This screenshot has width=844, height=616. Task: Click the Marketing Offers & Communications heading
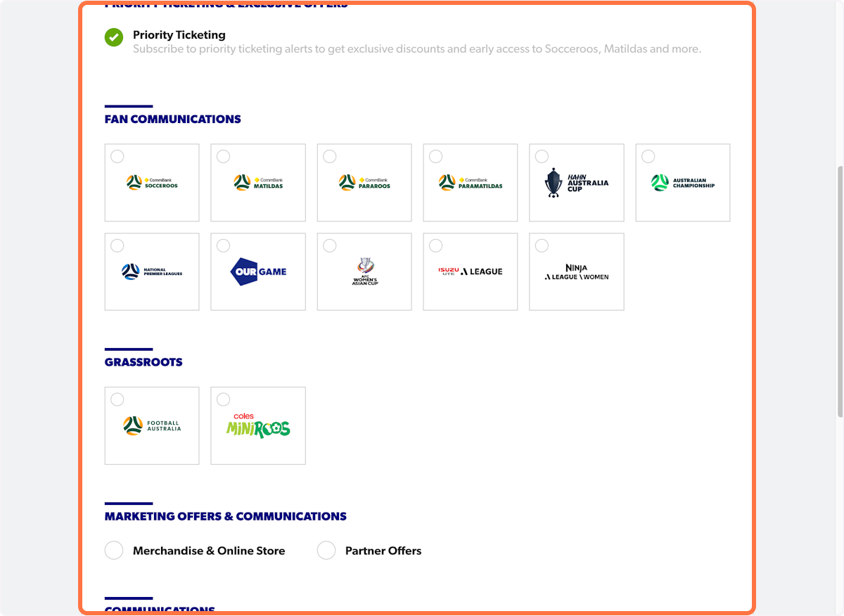click(x=226, y=516)
